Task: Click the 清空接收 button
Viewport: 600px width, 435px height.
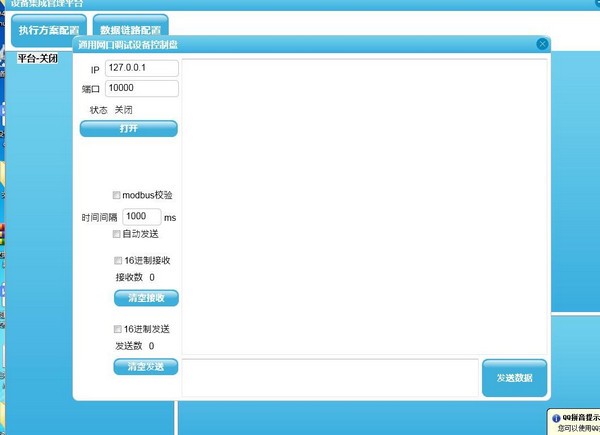Action: [x=145, y=298]
